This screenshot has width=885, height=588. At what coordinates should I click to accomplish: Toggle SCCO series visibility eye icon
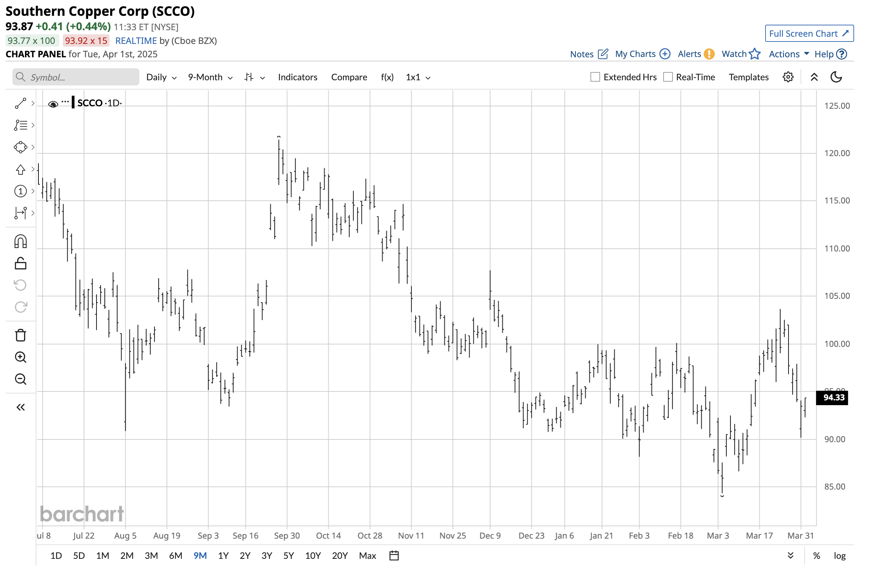click(x=53, y=104)
